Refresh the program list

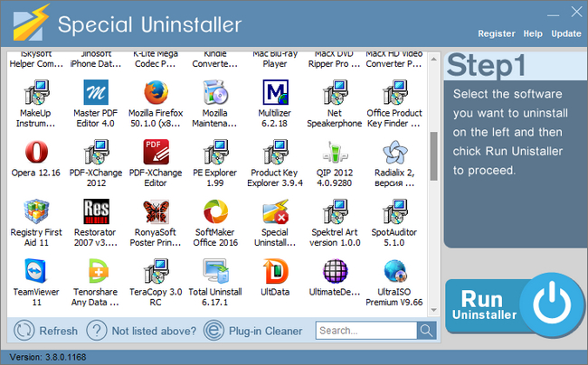point(45,331)
